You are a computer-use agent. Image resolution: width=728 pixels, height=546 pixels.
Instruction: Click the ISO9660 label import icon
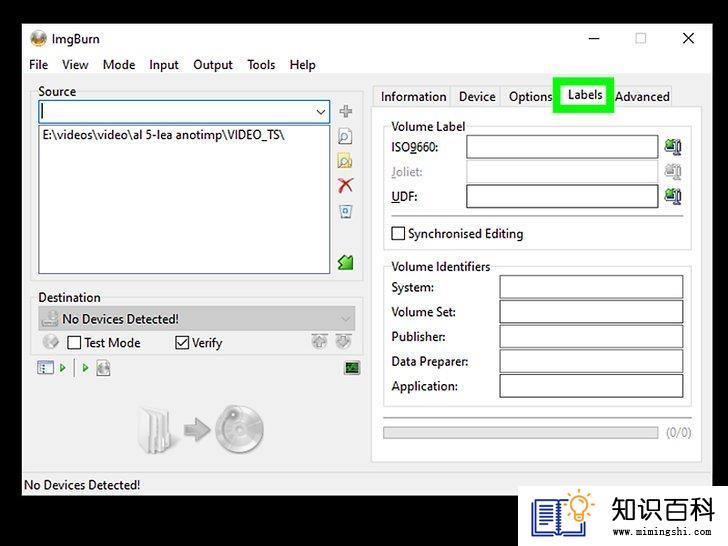(x=673, y=147)
